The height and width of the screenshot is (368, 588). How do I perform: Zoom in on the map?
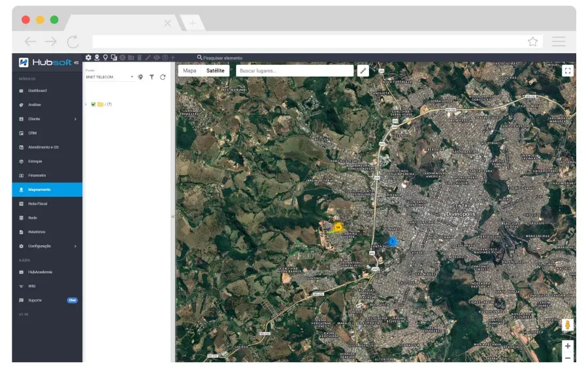pos(567,346)
